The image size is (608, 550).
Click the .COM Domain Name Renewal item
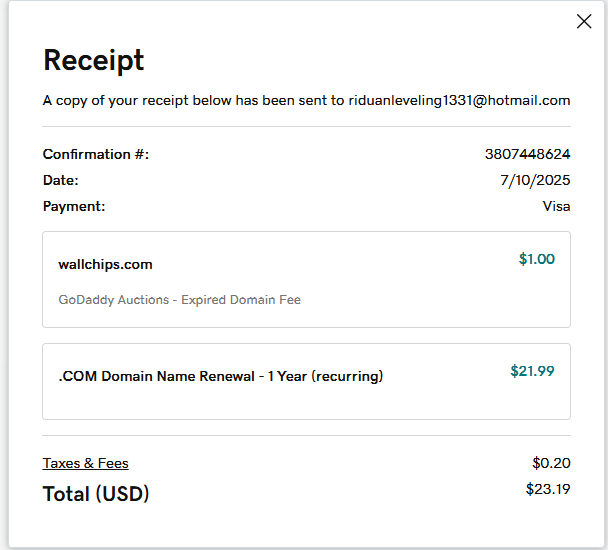[220, 377]
